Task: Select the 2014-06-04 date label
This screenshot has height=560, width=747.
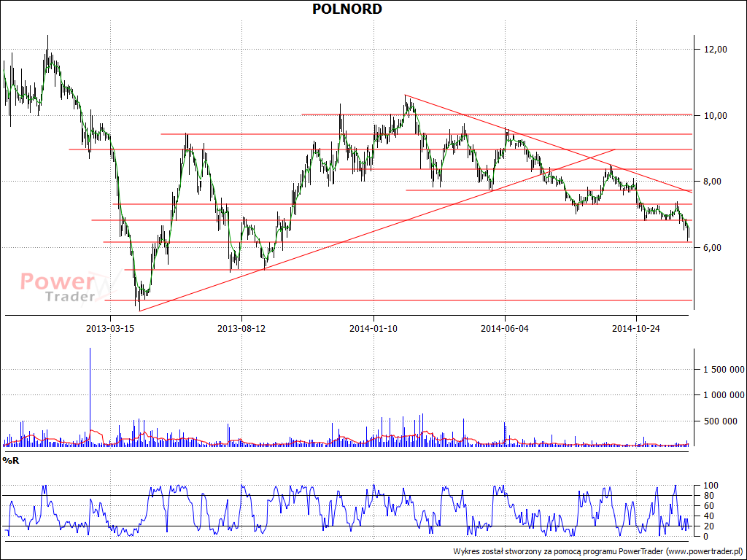Action: 505,329
